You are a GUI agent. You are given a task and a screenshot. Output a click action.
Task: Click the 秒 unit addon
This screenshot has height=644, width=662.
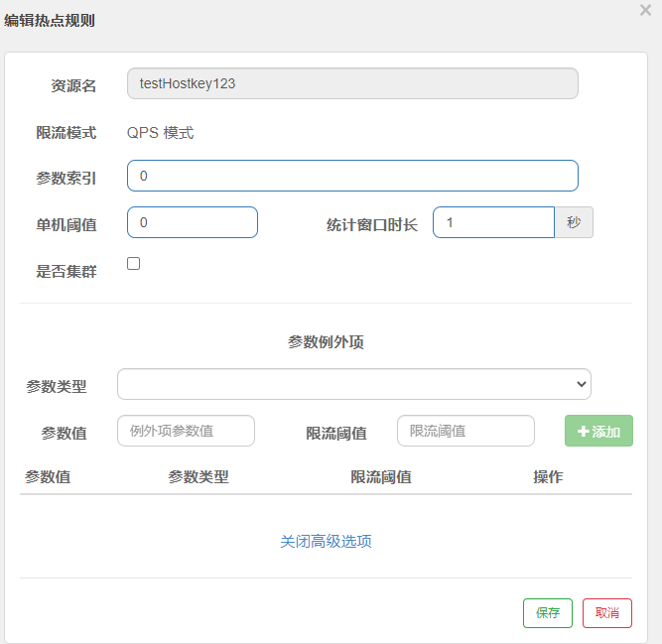click(x=574, y=222)
